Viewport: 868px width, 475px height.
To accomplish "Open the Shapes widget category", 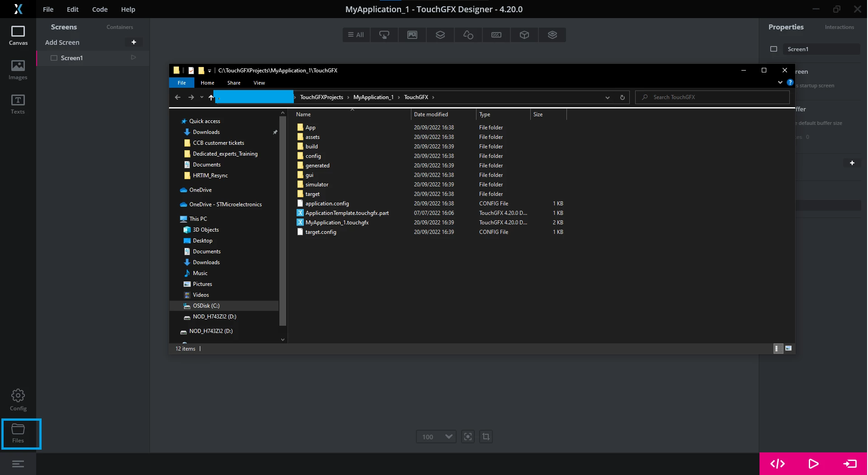I will 468,35.
